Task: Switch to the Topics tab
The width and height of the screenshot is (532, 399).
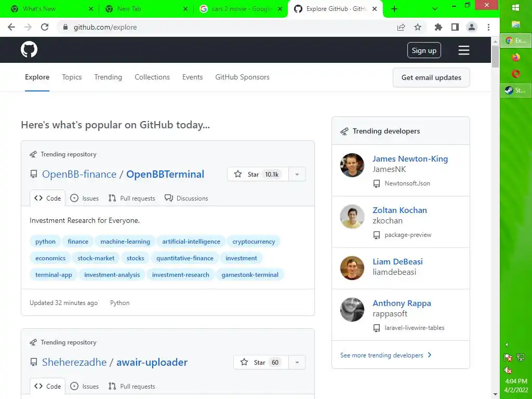Action: [x=72, y=77]
